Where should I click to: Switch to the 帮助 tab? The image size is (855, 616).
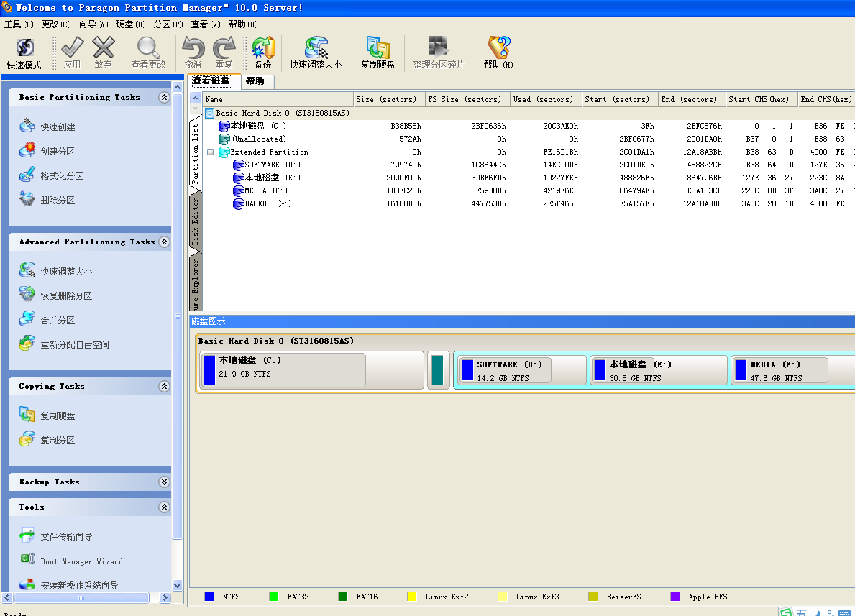pyautogui.click(x=255, y=81)
